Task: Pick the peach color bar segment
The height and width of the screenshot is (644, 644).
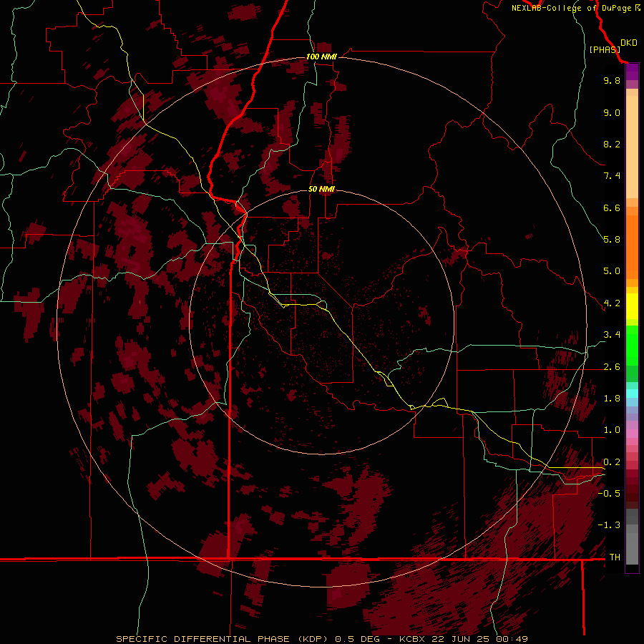Action: click(632, 147)
